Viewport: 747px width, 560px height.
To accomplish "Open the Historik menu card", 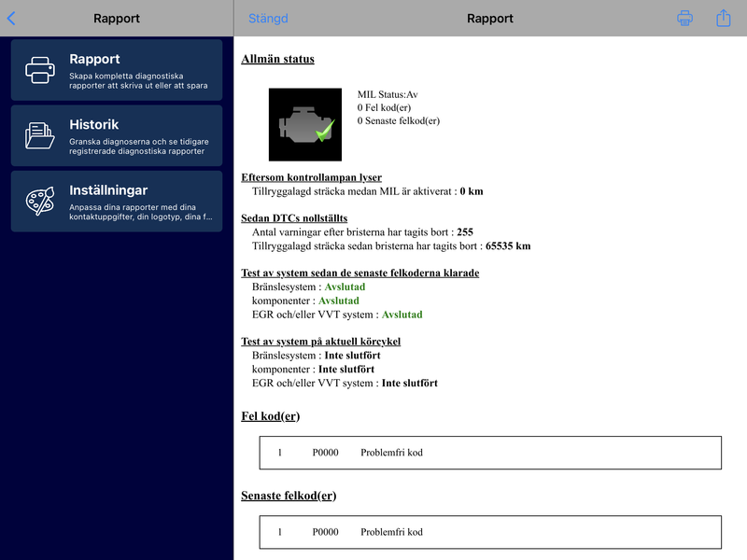I will [x=117, y=135].
